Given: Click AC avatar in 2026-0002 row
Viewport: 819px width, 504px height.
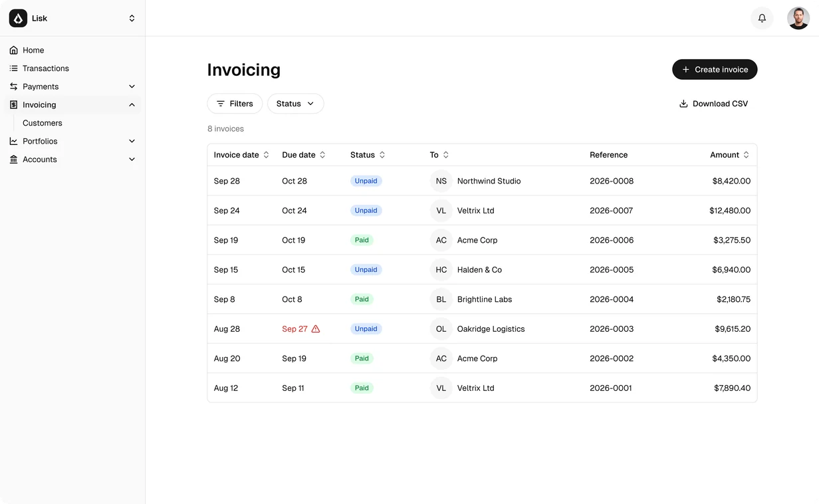Looking at the screenshot, I should (441, 358).
